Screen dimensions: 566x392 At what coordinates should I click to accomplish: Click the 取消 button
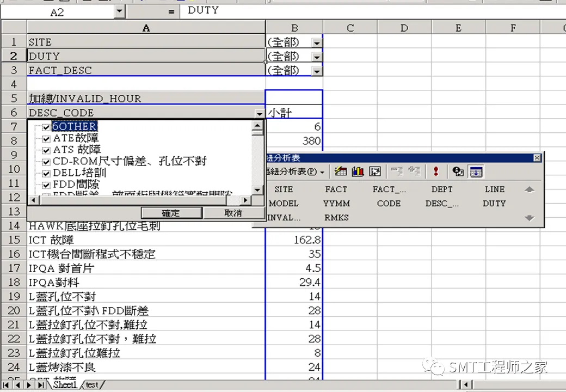[x=233, y=213]
